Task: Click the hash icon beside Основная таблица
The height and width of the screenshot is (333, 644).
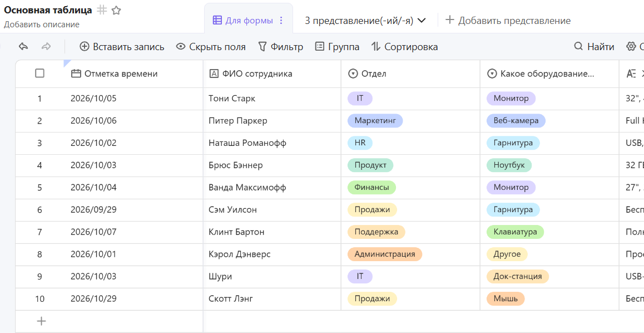Action: 102,10
